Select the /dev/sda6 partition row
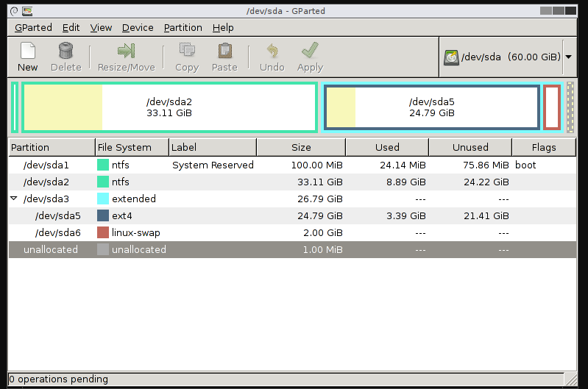Screen dimensions: 588x389 click(x=292, y=232)
